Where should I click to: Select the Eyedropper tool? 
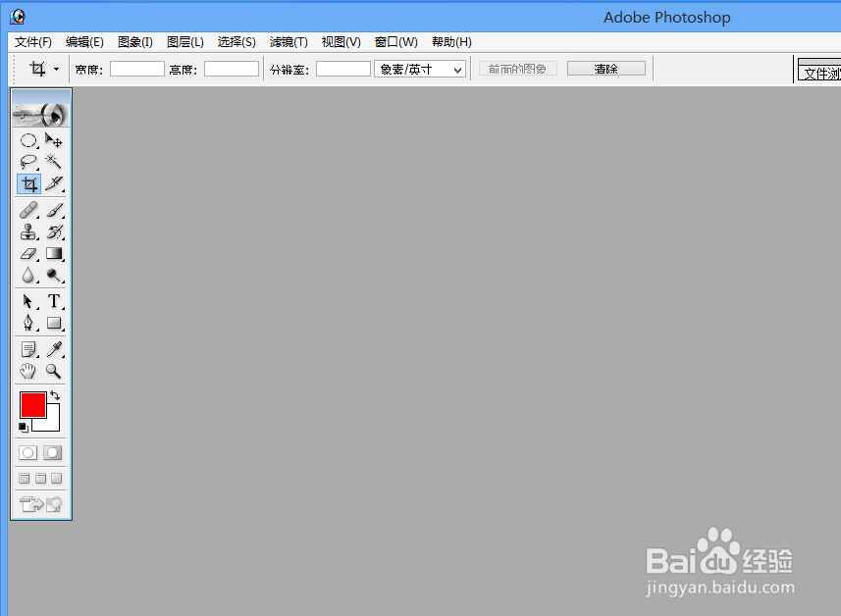(54, 349)
